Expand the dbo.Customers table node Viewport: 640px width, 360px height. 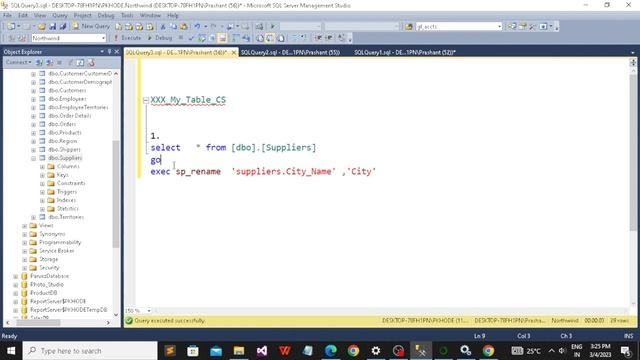point(33,91)
